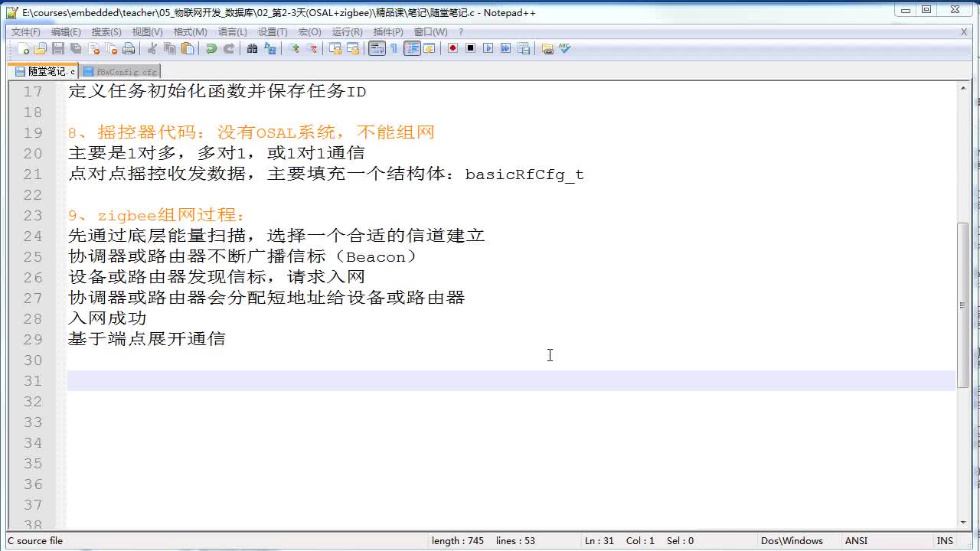This screenshot has height=551, width=980.
Task: Open the 插件(P) menu
Action: point(388,31)
